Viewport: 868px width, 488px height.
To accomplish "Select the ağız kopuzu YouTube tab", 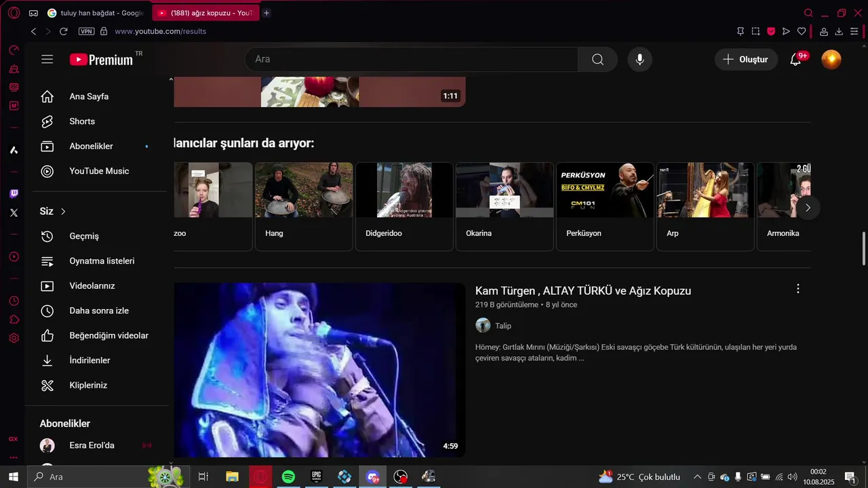I will tap(205, 13).
